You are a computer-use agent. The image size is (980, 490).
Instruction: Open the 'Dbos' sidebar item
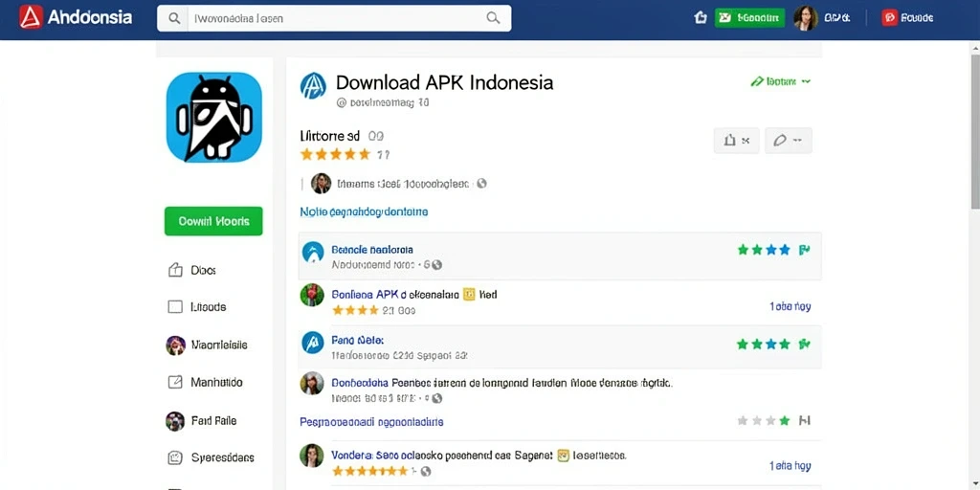click(x=192, y=270)
